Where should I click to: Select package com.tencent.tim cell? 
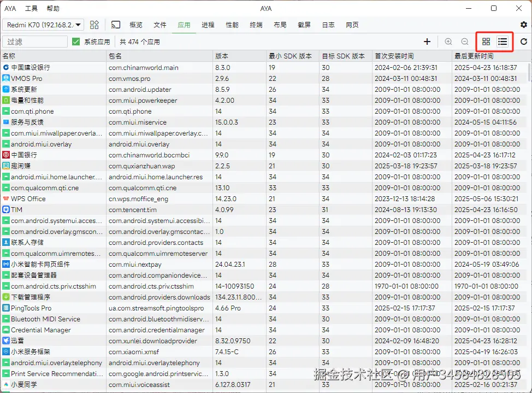point(159,209)
